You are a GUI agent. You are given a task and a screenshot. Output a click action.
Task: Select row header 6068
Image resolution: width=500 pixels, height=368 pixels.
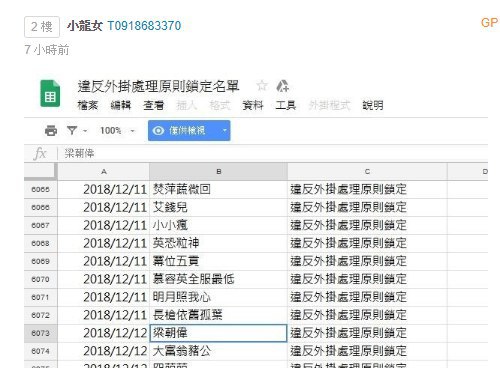[x=40, y=243]
